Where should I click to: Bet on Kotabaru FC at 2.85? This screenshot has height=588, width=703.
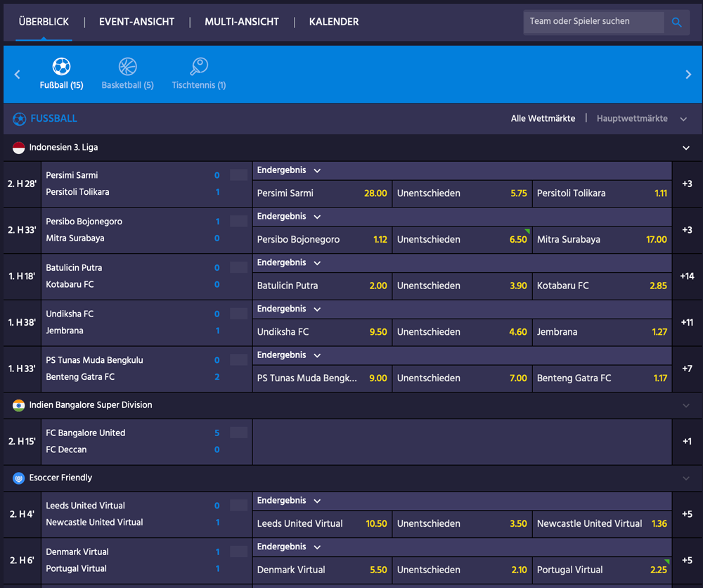602,286
